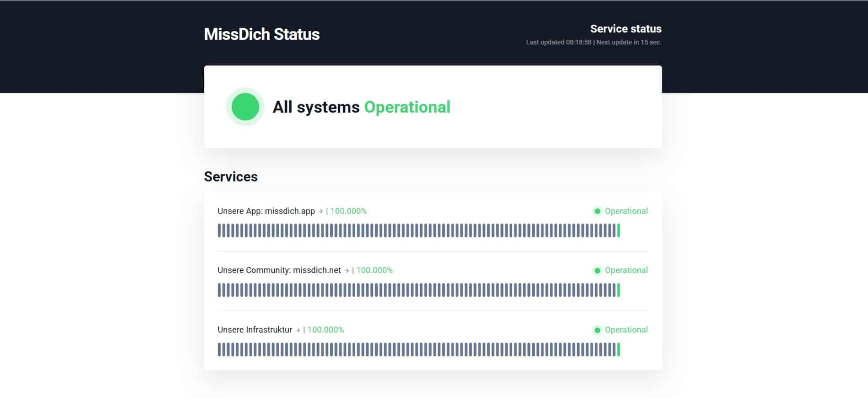The image size is (868, 399).
Task: Click arrow icon next to missdich.app
Action: 320,211
